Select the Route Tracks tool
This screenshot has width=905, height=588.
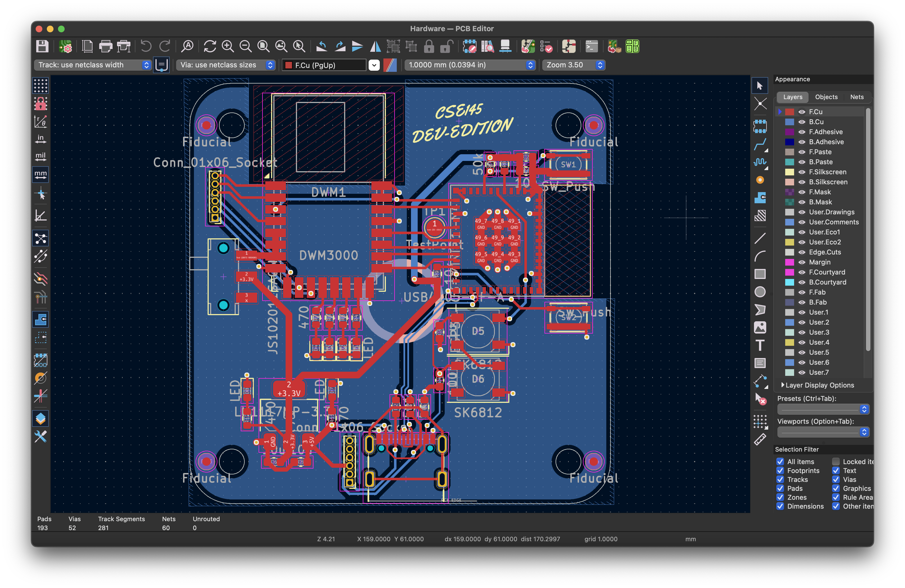coord(760,144)
